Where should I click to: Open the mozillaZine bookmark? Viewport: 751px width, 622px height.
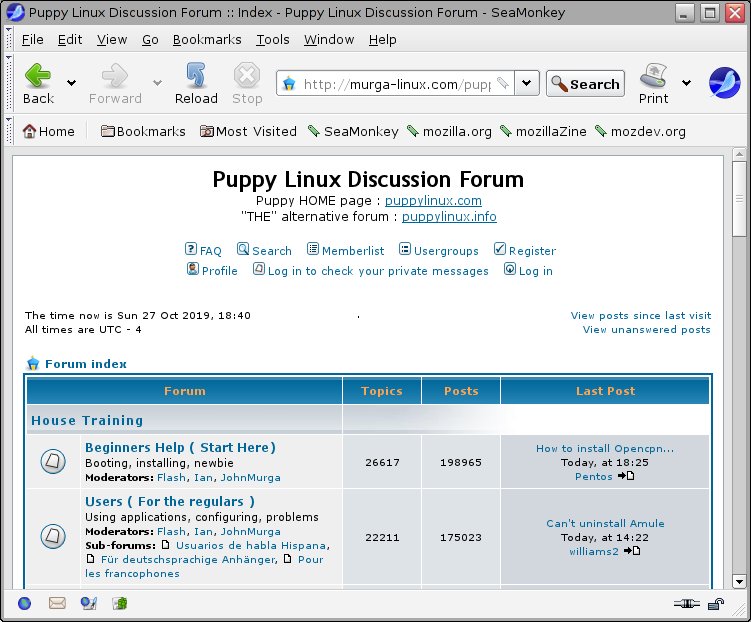click(543, 131)
